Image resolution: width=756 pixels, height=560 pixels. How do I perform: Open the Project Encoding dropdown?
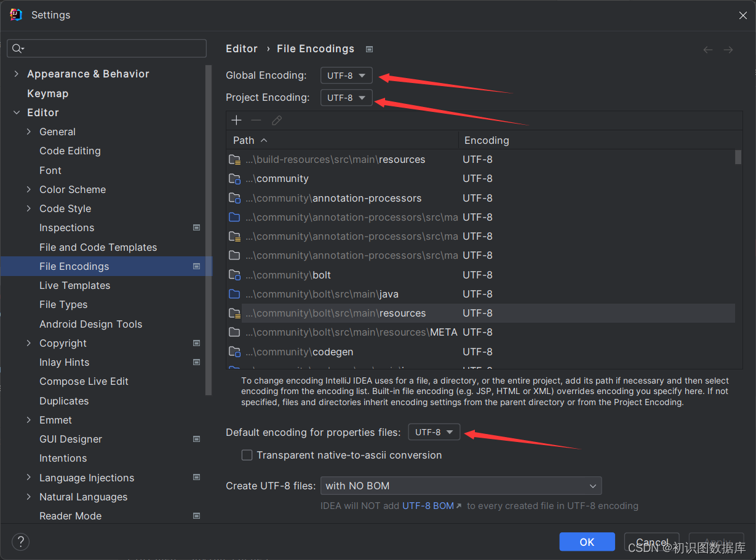(346, 98)
